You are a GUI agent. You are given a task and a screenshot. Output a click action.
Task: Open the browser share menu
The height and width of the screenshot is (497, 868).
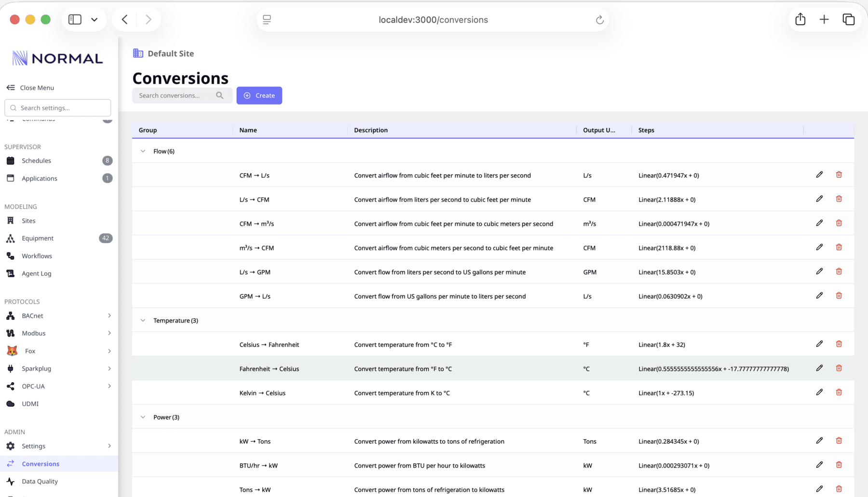pos(800,19)
